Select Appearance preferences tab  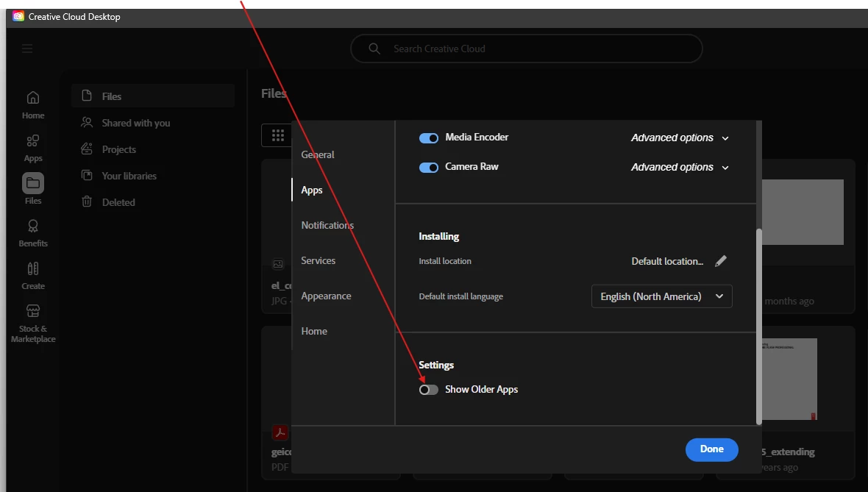coord(326,296)
